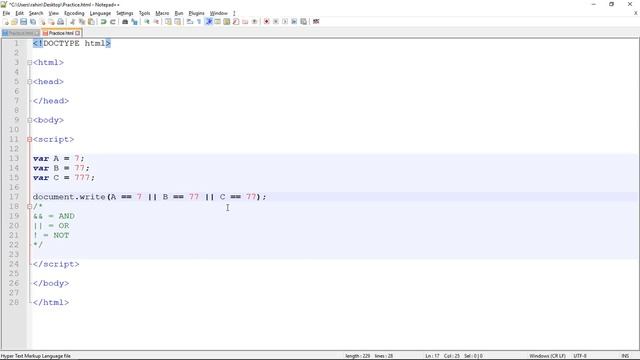This screenshot has width=640, height=360.
Task: Open the Settings menu
Action: click(x=124, y=13)
